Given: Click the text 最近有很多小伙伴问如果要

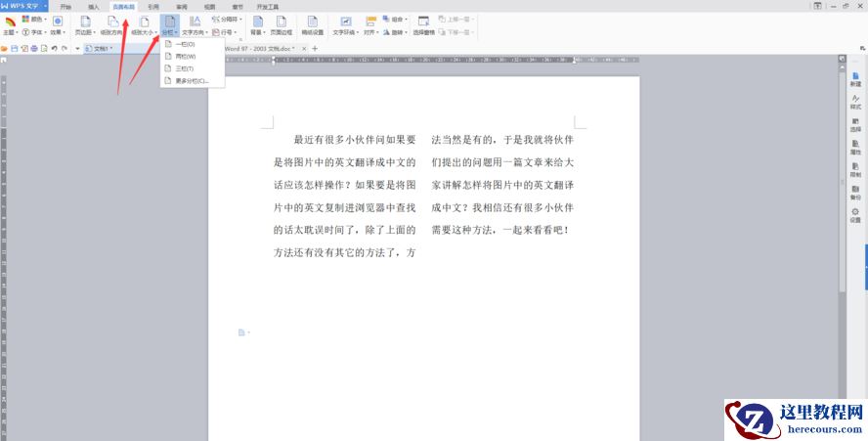Looking at the screenshot, I should click(355, 140).
